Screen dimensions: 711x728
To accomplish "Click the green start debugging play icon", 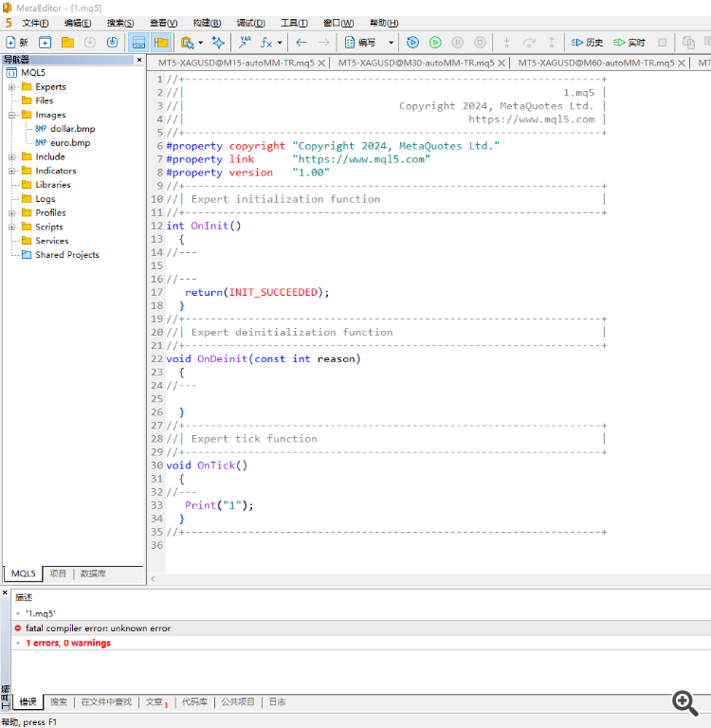I will point(435,43).
